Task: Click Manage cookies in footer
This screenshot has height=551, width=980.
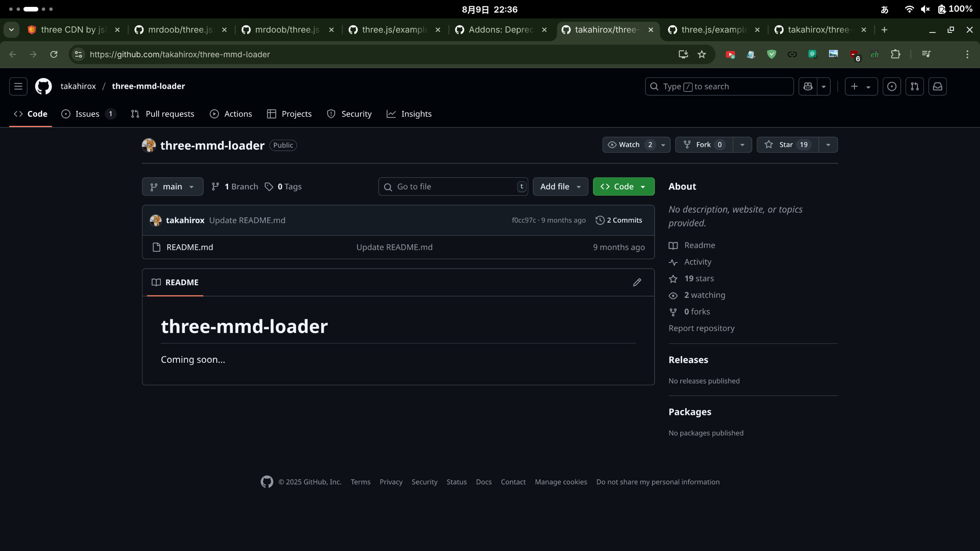Action: pyautogui.click(x=561, y=482)
